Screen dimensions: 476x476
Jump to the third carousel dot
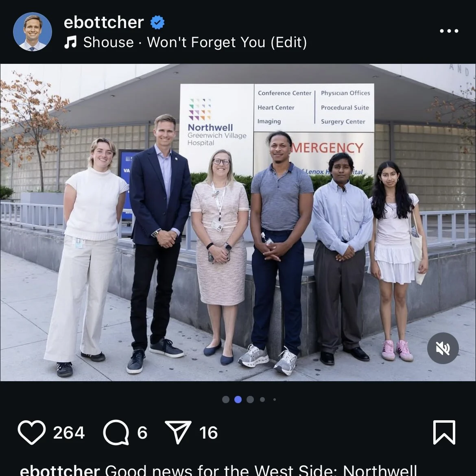coord(250,400)
